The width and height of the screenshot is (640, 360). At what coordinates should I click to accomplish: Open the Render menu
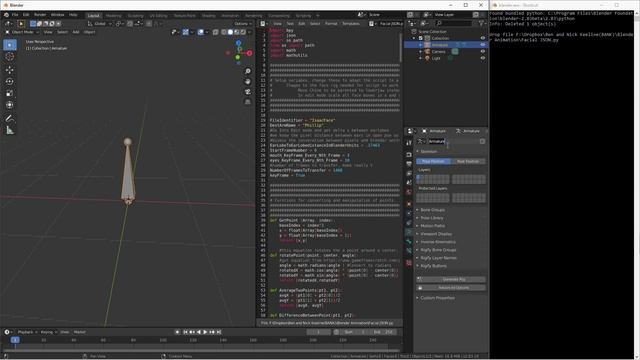(x=40, y=15)
